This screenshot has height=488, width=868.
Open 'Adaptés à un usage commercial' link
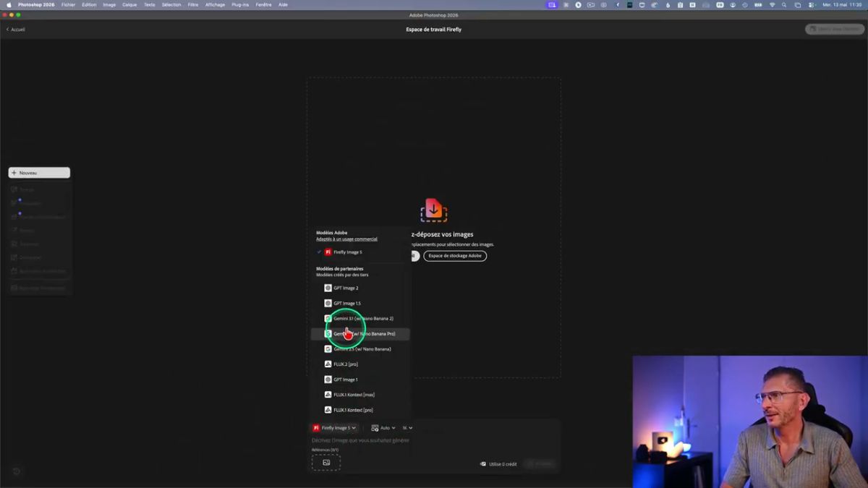pyautogui.click(x=346, y=239)
